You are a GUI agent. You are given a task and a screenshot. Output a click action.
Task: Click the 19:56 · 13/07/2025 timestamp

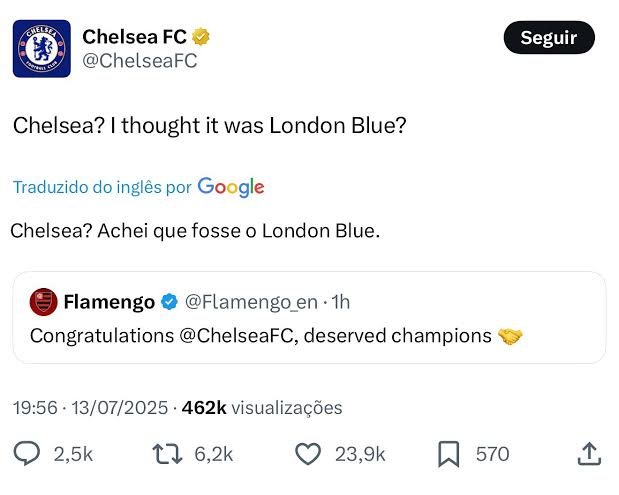click(90, 408)
